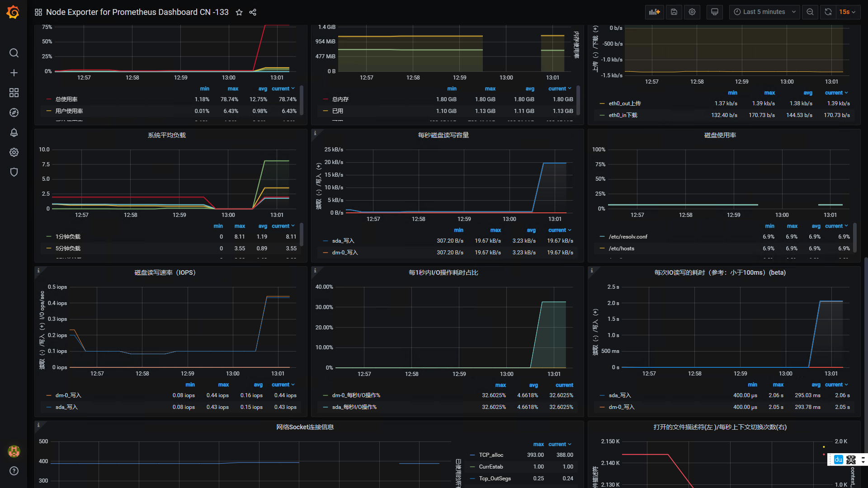Open Alerting via the bell icon
The image size is (868, 488).
(14, 132)
